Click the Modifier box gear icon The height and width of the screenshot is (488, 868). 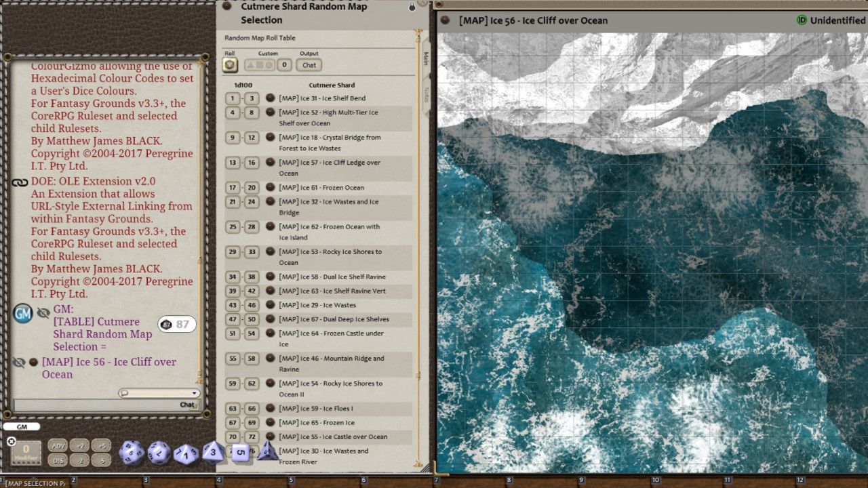pyautogui.click(x=10, y=441)
